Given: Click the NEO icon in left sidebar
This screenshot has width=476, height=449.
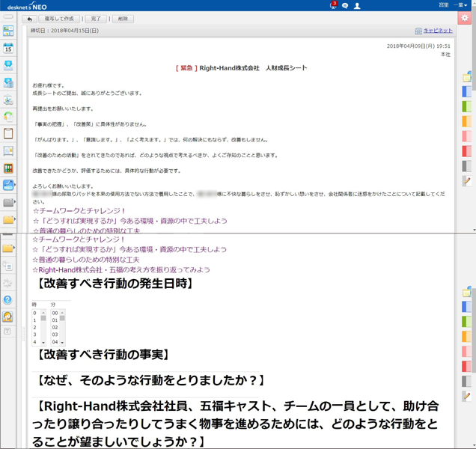Looking at the screenshot, I should 8,185.
